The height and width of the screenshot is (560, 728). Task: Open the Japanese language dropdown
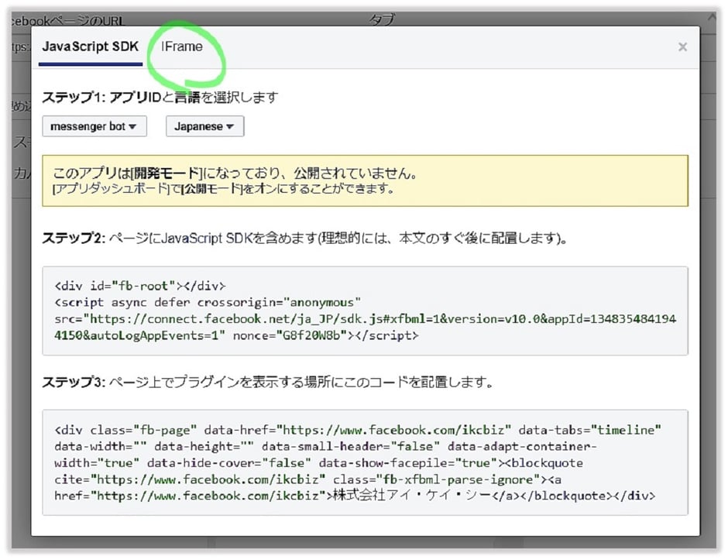(x=204, y=125)
